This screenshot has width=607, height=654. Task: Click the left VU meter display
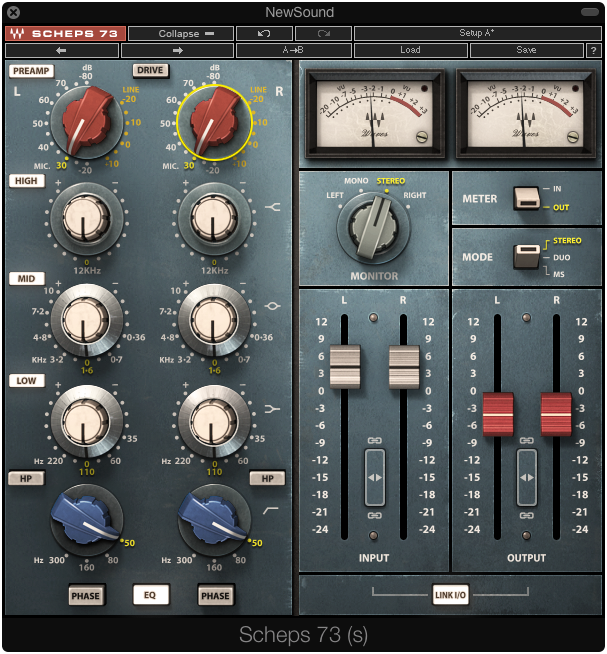point(375,113)
